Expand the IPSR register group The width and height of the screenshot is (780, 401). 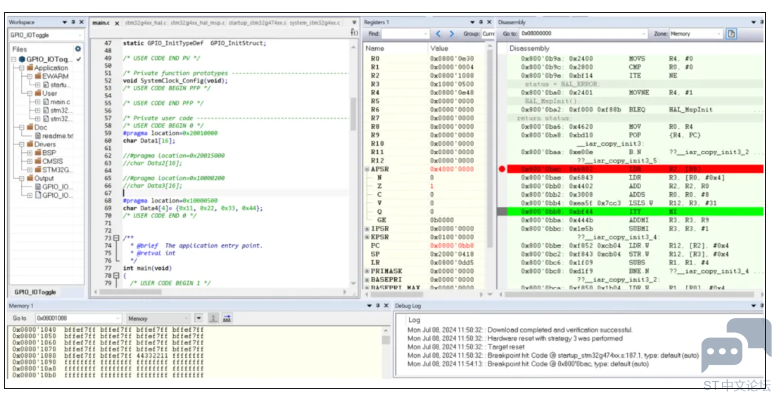point(367,229)
